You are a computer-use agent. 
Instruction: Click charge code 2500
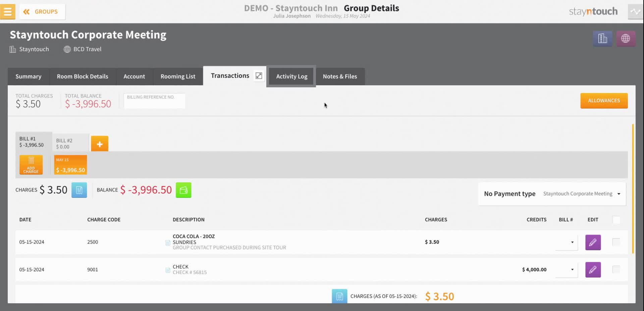[x=93, y=242]
